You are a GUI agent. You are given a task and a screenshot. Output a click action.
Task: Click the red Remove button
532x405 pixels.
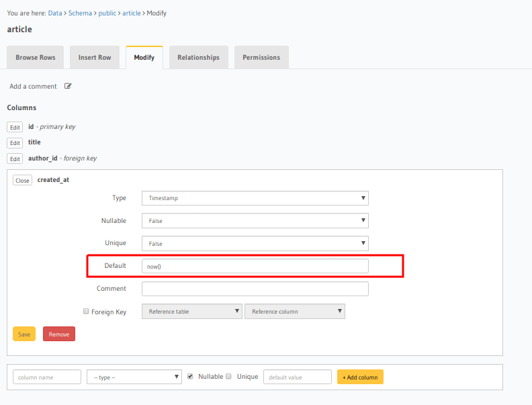pyautogui.click(x=59, y=334)
